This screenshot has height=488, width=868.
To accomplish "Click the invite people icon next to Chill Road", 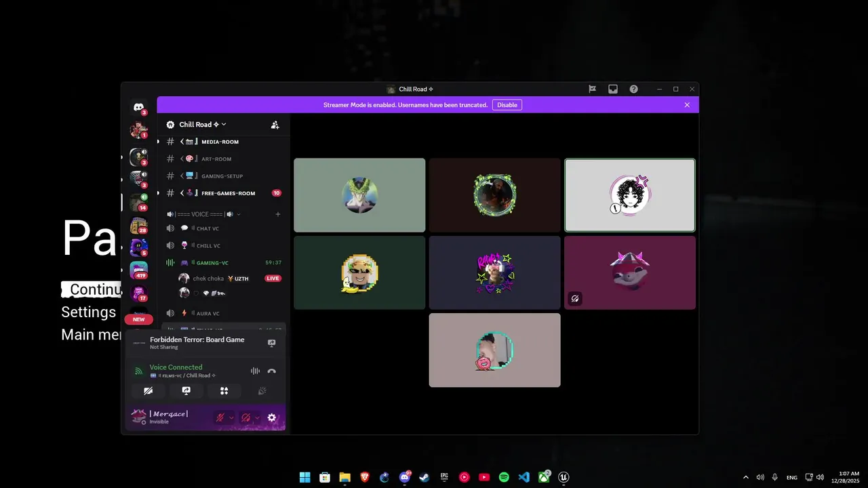I will click(x=275, y=125).
